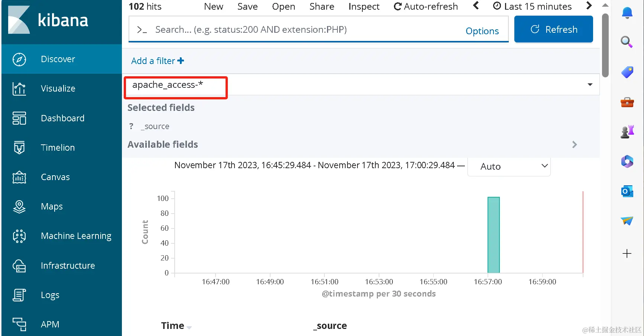Click the Canvas icon
The height and width of the screenshot is (336, 644).
pos(19,177)
